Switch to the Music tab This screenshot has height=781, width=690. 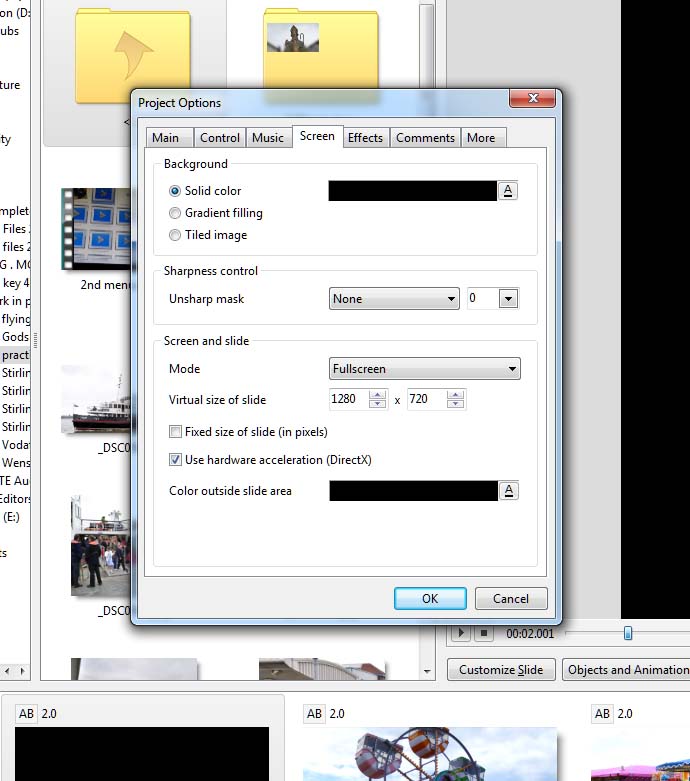tap(267, 138)
